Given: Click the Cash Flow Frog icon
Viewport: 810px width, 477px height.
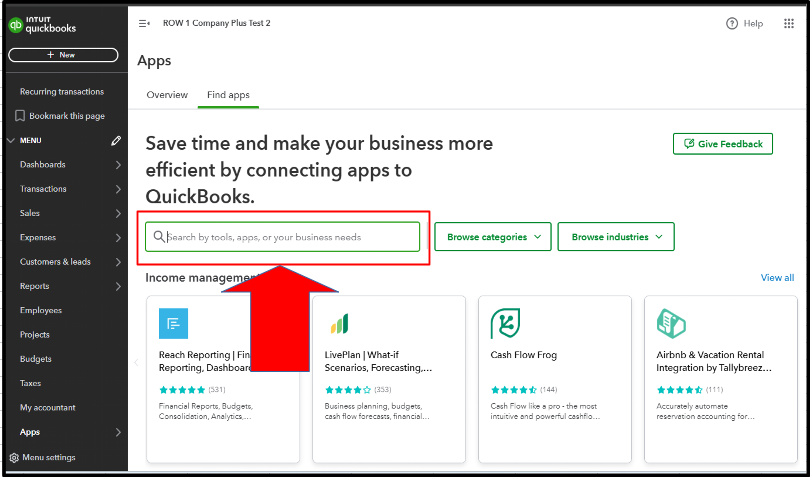Looking at the screenshot, I should (505, 324).
